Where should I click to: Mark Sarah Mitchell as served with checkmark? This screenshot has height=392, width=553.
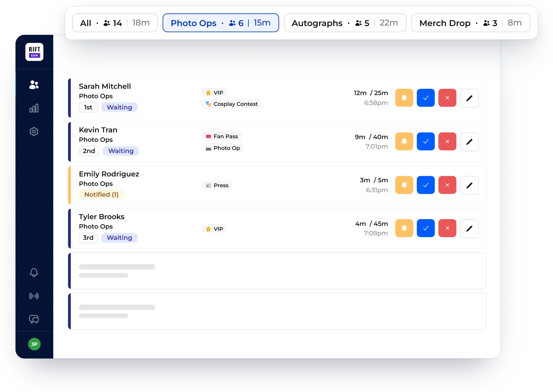coord(426,98)
